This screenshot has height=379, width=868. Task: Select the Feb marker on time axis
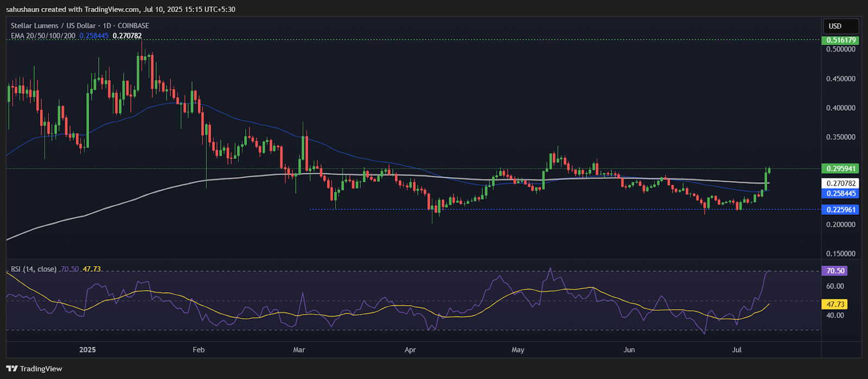pos(199,350)
